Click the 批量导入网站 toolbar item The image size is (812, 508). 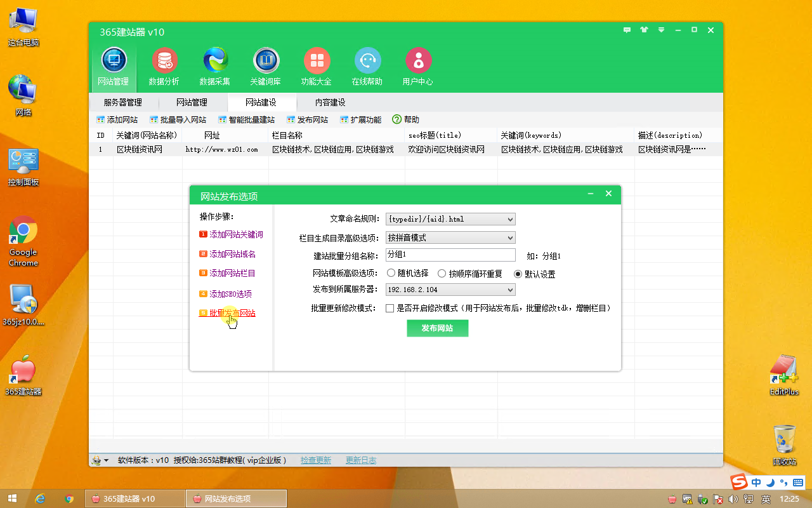point(178,119)
